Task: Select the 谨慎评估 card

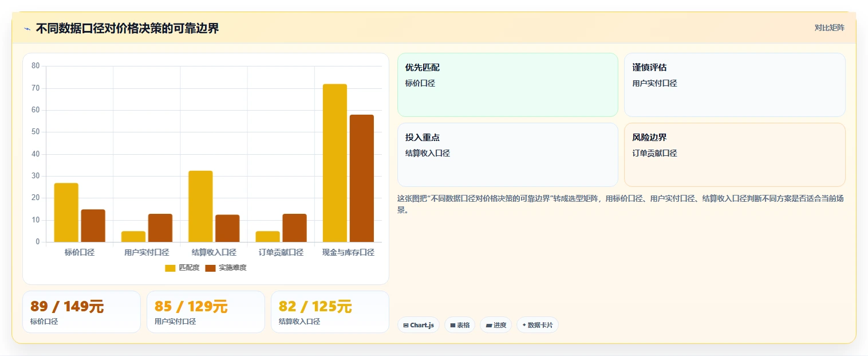Action: (735, 85)
